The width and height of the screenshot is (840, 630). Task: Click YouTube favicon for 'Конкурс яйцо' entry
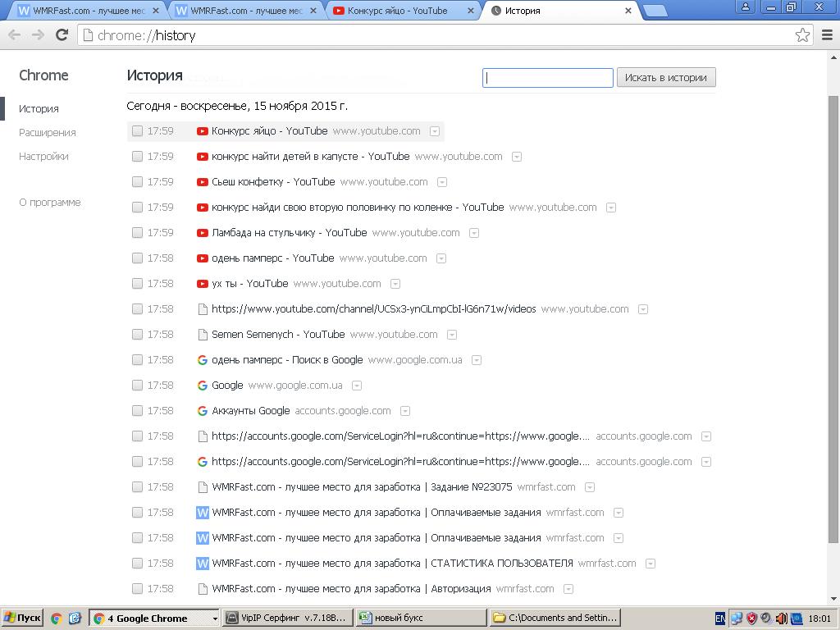(202, 131)
